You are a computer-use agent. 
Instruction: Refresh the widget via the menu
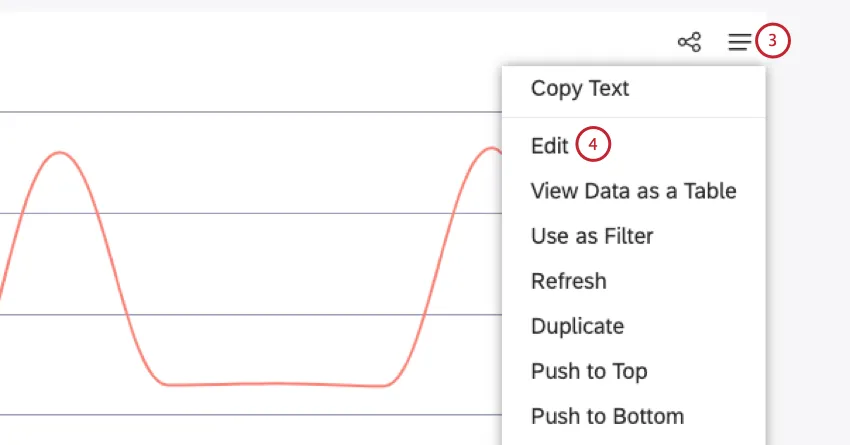click(568, 281)
